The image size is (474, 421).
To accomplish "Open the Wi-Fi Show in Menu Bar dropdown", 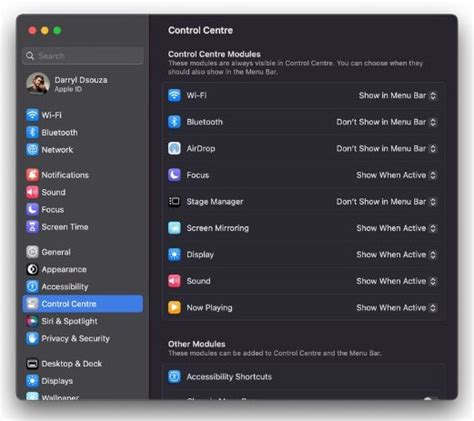I will coord(398,95).
